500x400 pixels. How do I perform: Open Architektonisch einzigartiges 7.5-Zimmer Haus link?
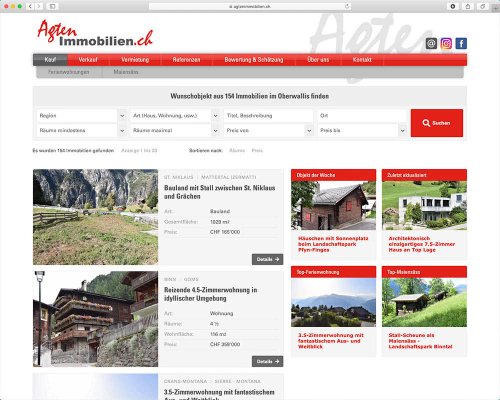422,244
